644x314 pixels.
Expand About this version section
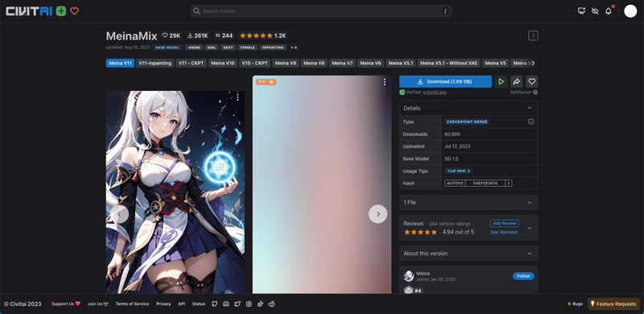pyautogui.click(x=469, y=253)
